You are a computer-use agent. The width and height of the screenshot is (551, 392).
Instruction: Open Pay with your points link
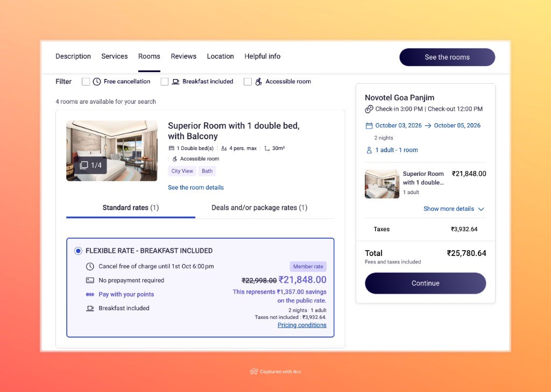126,294
